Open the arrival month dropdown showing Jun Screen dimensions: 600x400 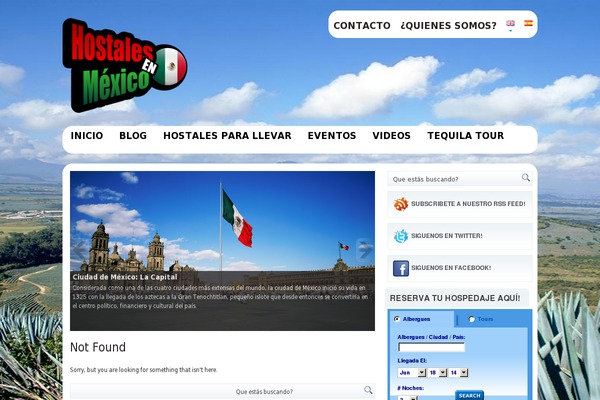(412, 372)
